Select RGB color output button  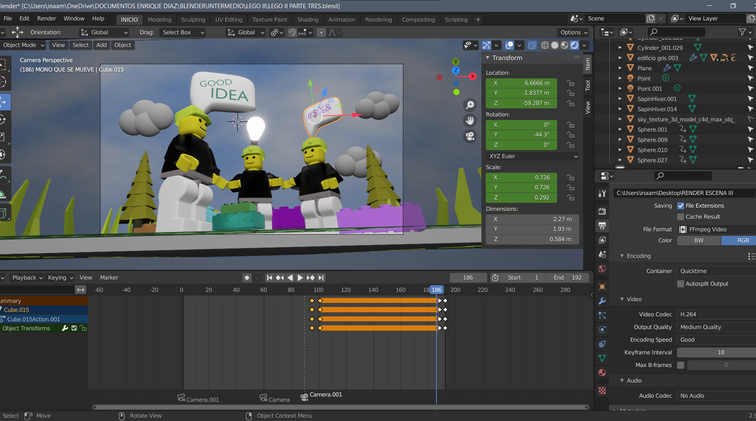(739, 240)
